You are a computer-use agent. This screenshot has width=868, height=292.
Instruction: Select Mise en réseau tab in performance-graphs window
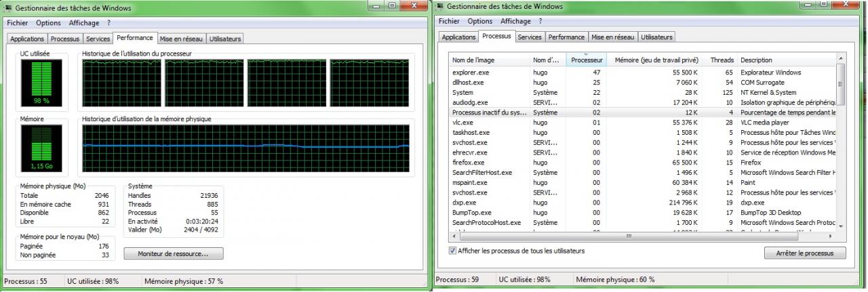pos(182,39)
